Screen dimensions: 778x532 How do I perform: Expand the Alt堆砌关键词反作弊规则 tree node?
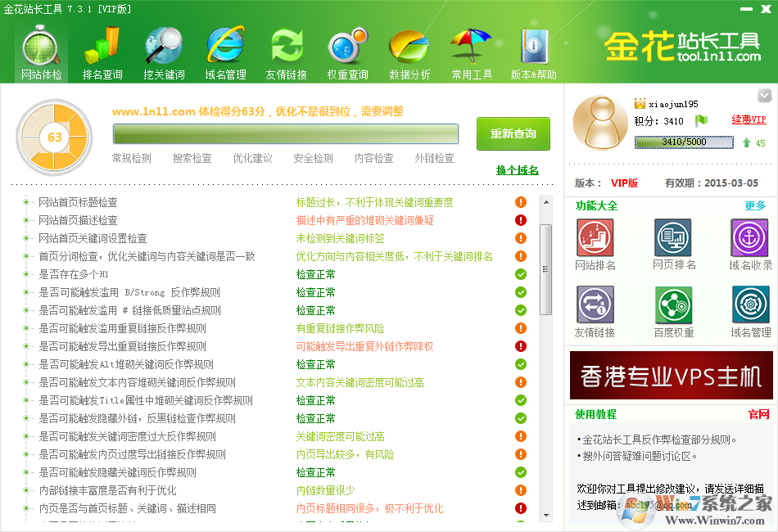[26, 364]
